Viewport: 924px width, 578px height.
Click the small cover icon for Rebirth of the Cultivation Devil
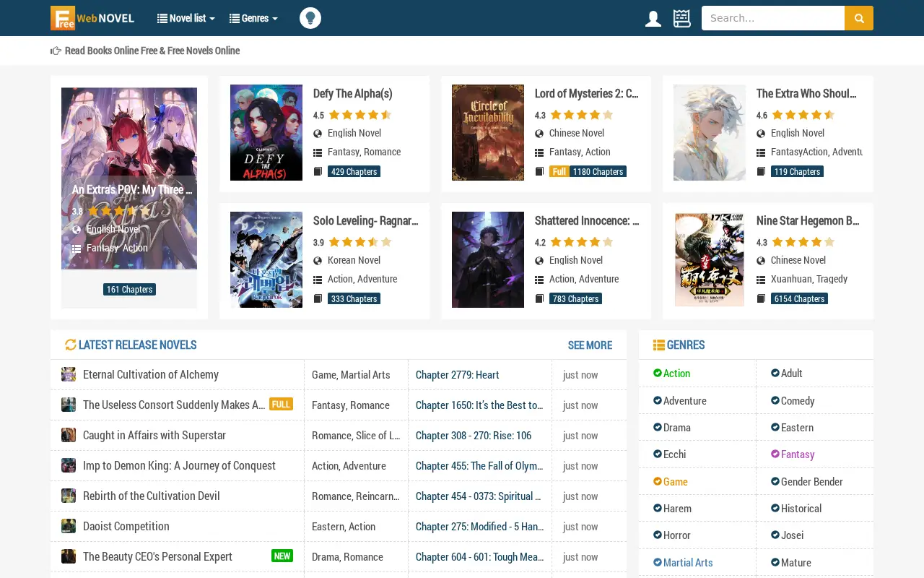tap(69, 496)
